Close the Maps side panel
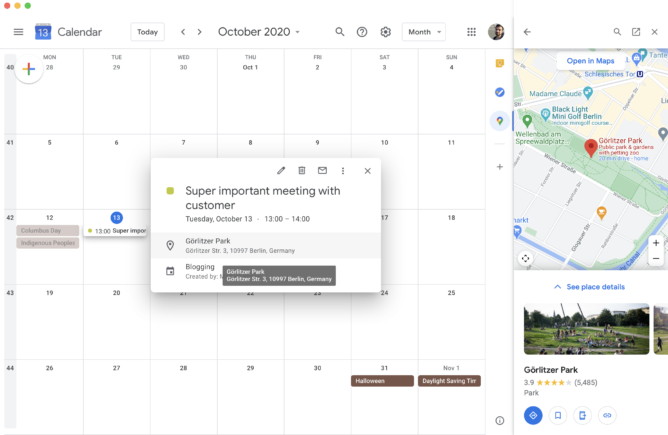This screenshot has width=668, height=435. pyautogui.click(x=654, y=32)
